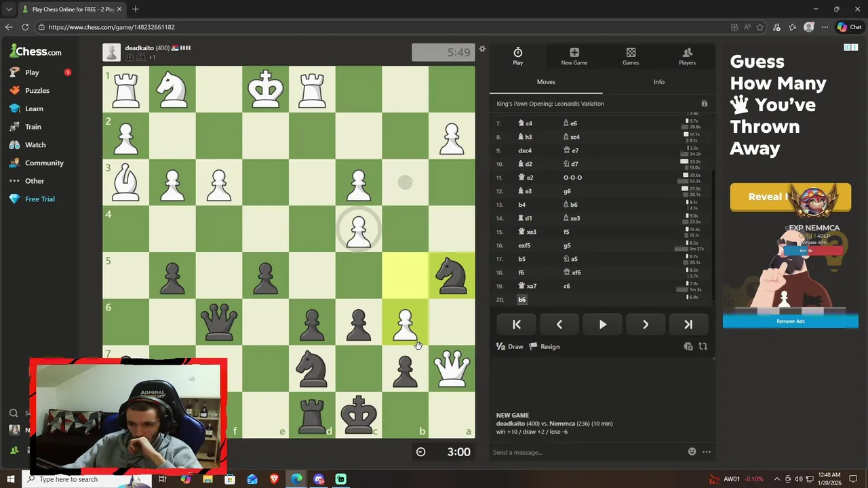Resign the game
868x488 pixels.
[545, 346]
